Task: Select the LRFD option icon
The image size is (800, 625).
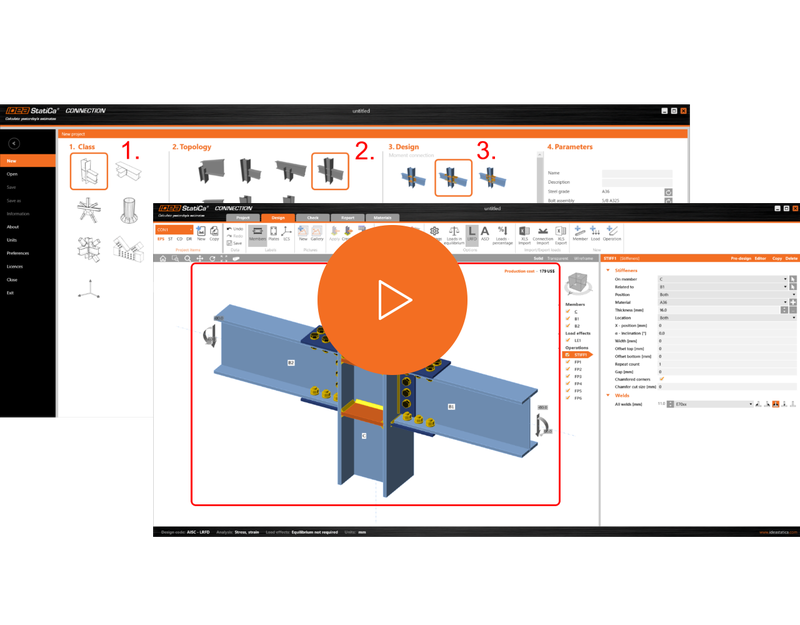Action: coord(472,234)
